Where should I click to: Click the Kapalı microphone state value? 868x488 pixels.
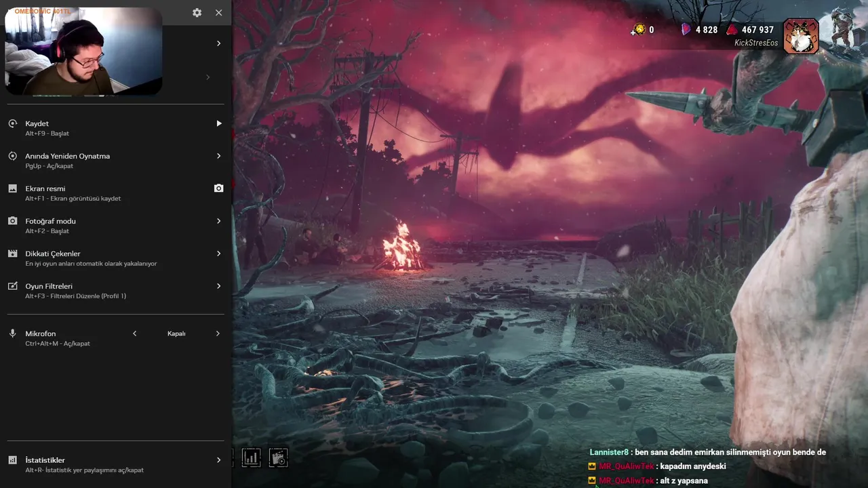click(176, 333)
